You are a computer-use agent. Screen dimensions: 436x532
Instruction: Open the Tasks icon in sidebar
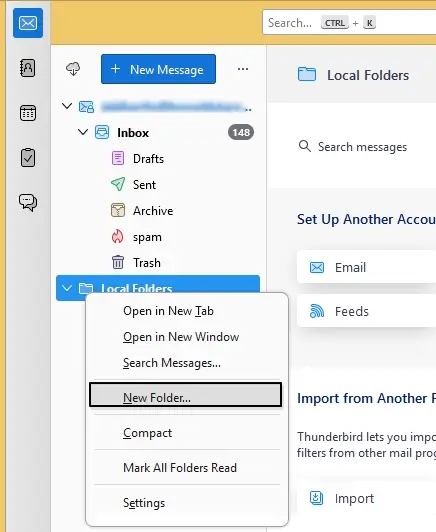(x=28, y=158)
